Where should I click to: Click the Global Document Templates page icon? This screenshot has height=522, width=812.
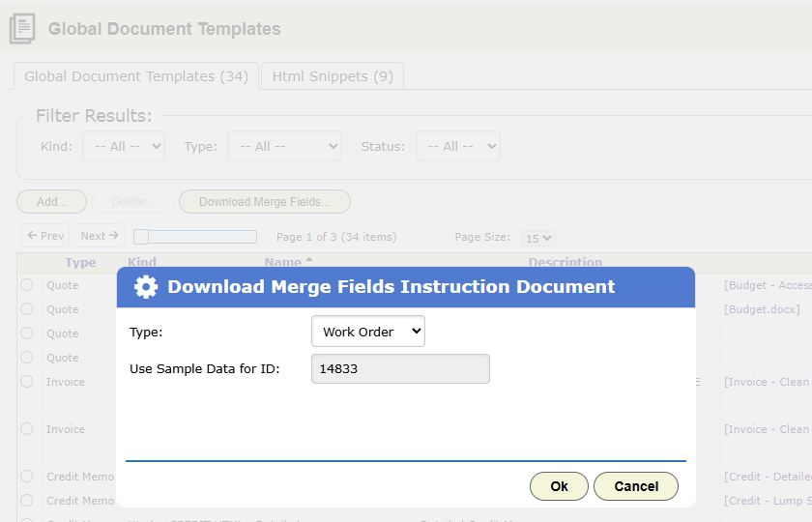(22, 28)
